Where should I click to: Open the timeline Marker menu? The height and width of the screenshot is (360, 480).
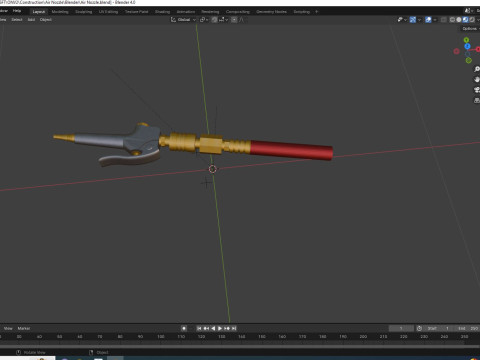tap(24, 328)
